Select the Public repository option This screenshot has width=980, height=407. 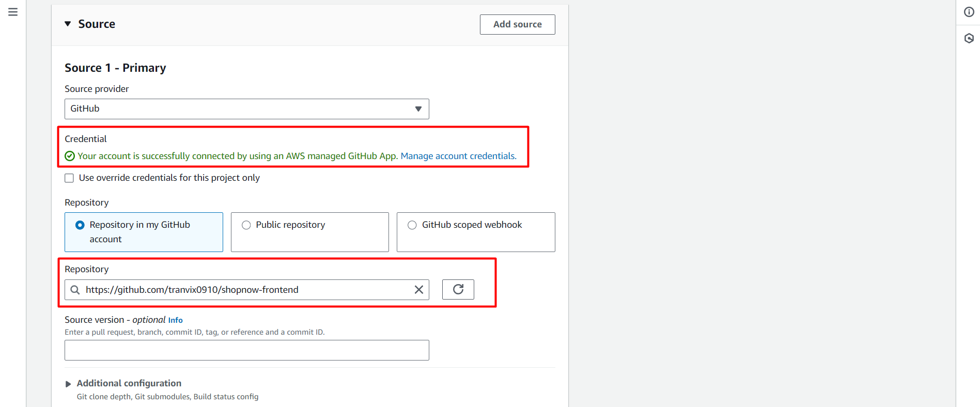point(246,225)
